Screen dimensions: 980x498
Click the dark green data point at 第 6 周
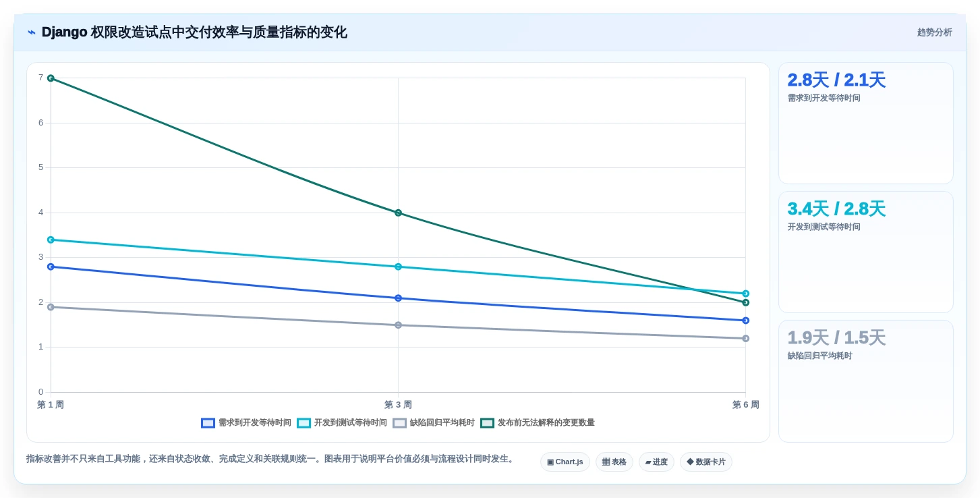coord(746,302)
